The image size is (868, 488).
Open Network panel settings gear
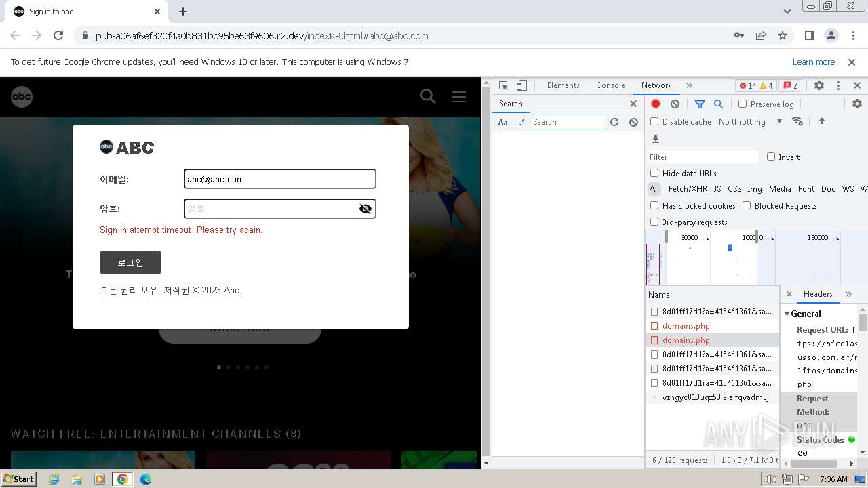point(857,104)
